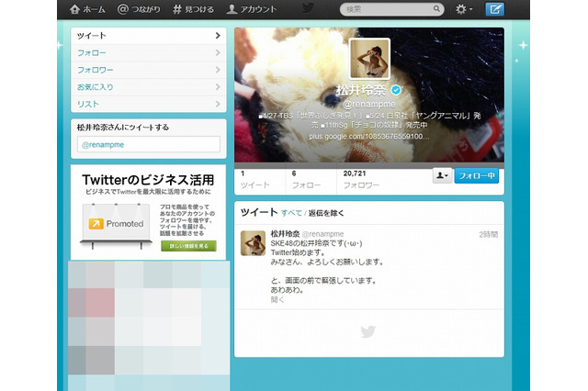Click the chevron on the お気に入り row
This screenshot has width=588, height=391.
[x=218, y=87]
